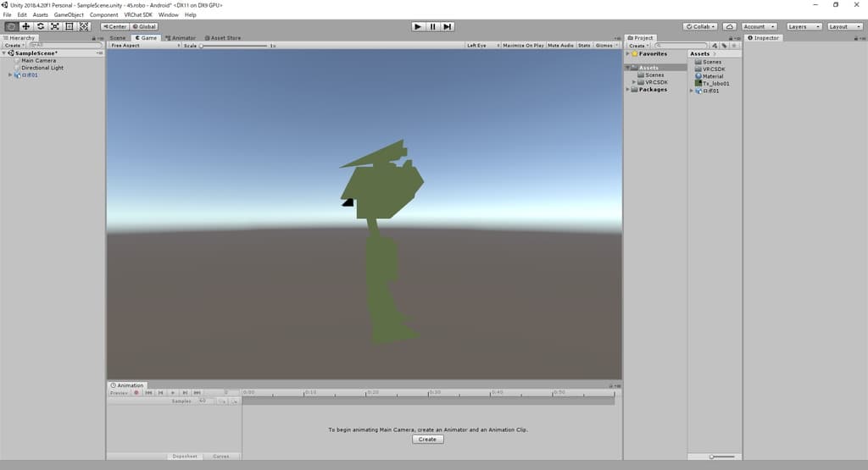Image resolution: width=868 pixels, height=470 pixels.
Task: Toggle the Global rotation mode button
Action: point(144,26)
